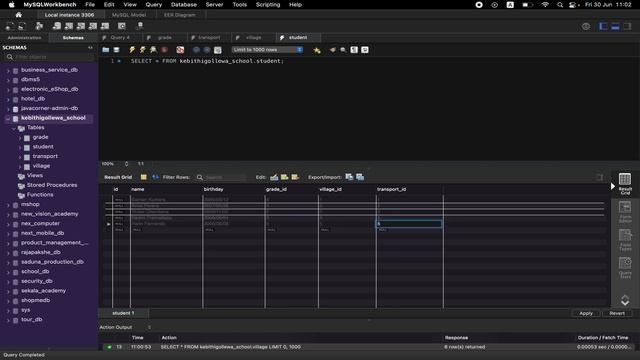The width and height of the screenshot is (640, 360).
Task: Toggle the bottom output panel visibility
Action: tap(615, 27)
